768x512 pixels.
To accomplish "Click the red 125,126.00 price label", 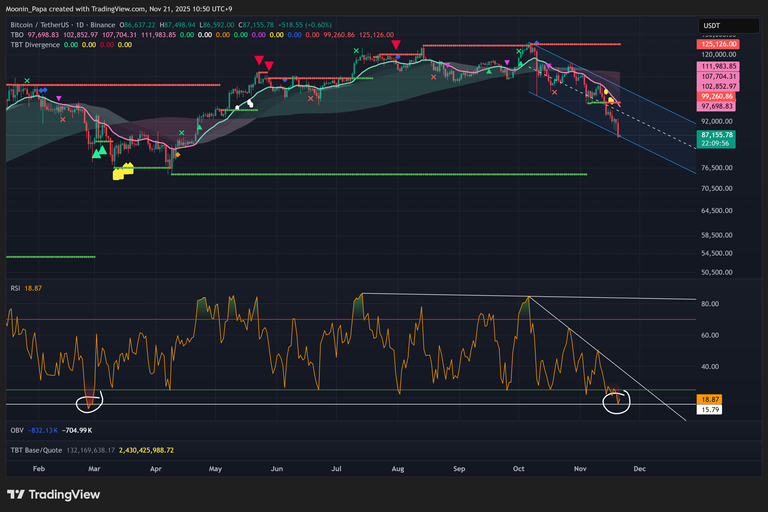I will pyautogui.click(x=716, y=44).
